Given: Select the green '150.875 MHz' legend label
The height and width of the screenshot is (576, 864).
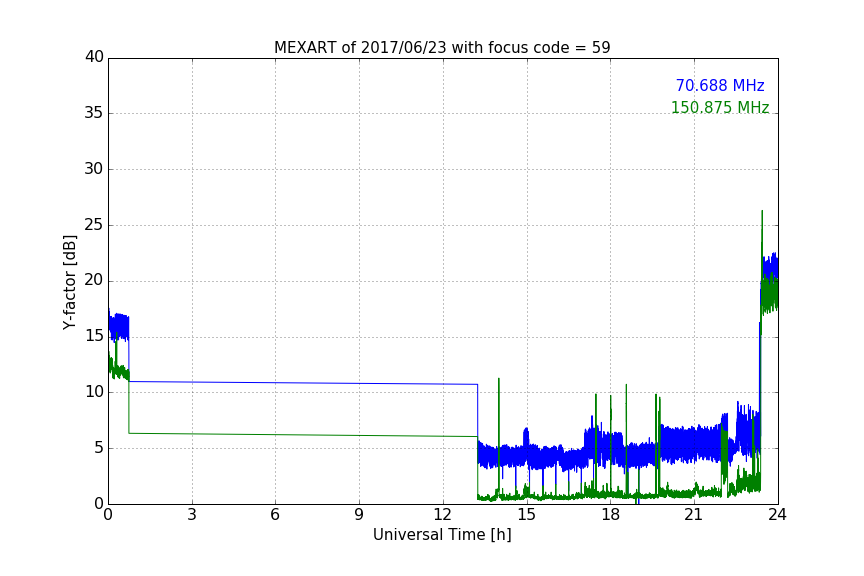Looking at the screenshot, I should (x=720, y=107).
